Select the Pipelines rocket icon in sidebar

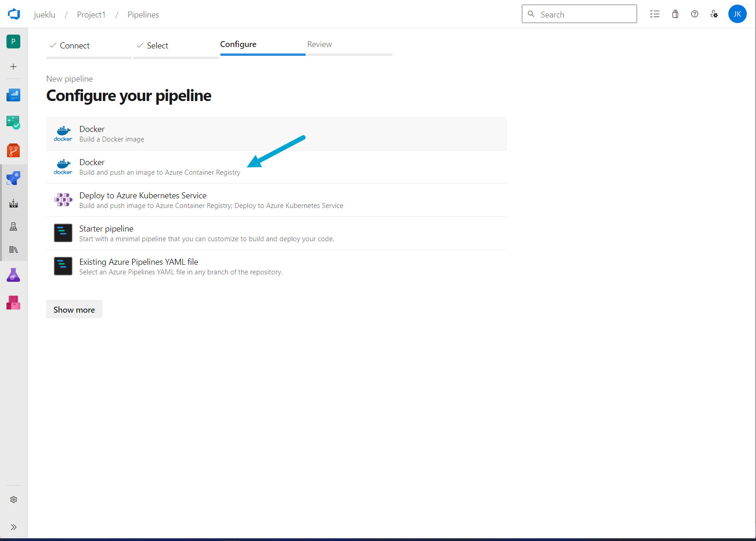click(x=13, y=178)
